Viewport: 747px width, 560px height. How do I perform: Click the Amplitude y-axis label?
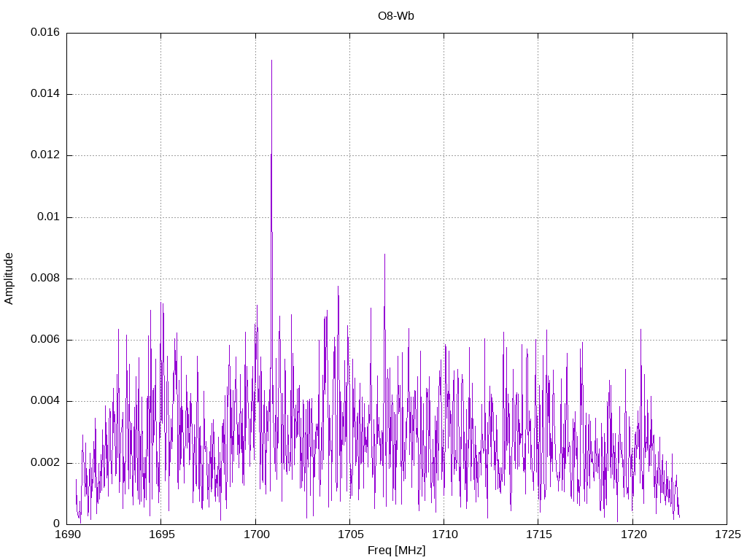[x=9, y=279]
